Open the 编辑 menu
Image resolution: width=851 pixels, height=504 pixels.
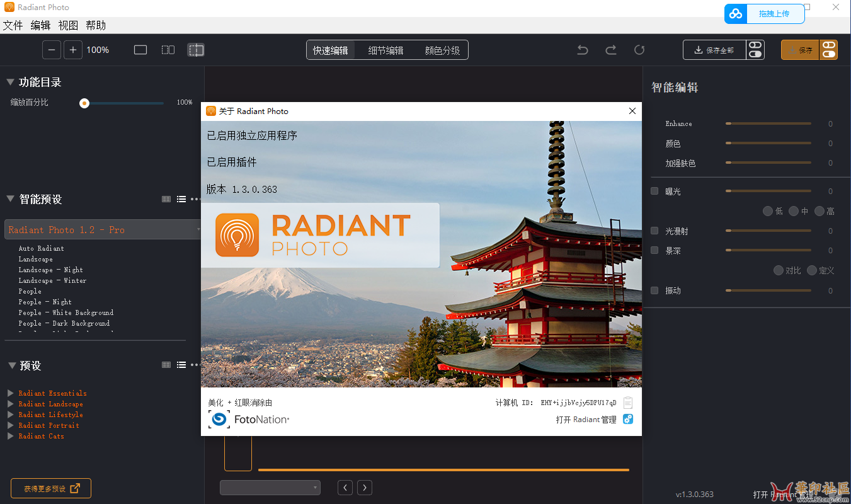(40, 25)
